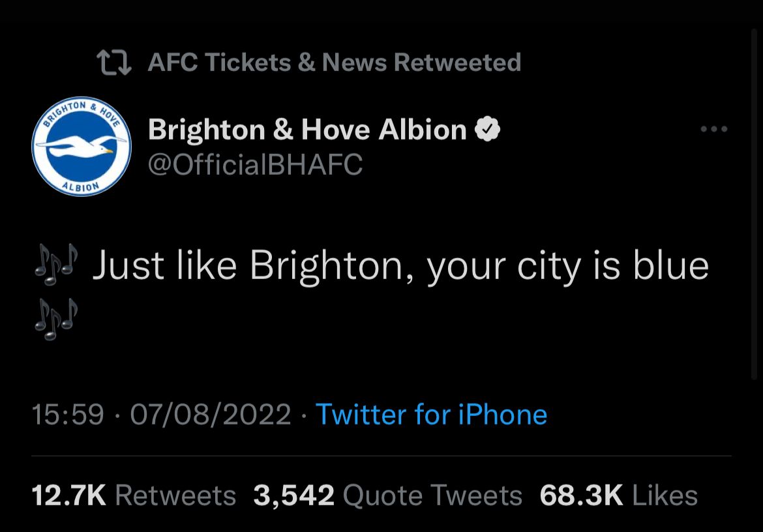Click the verified badge beside Albion name
The width and height of the screenshot is (763, 532).
(488, 129)
